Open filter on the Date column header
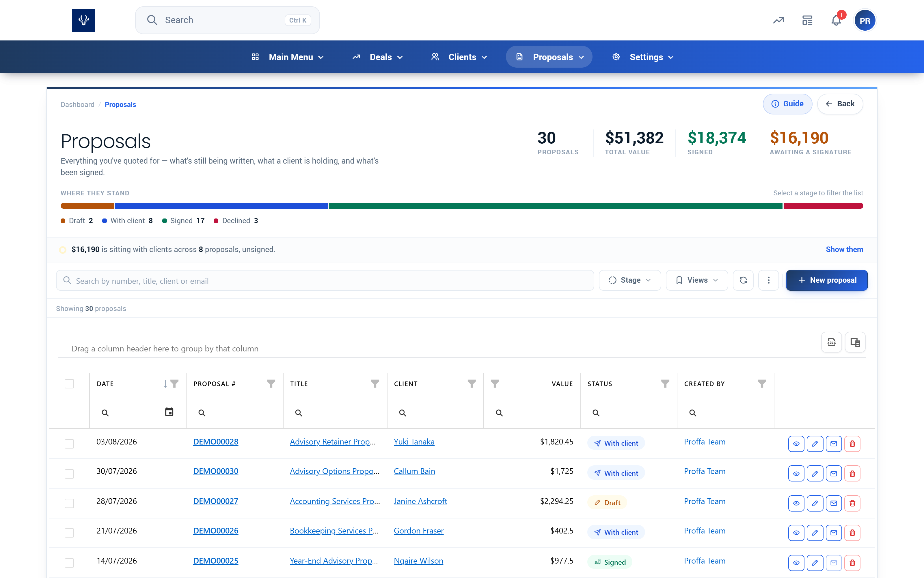This screenshot has height=578, width=924. coord(174,384)
